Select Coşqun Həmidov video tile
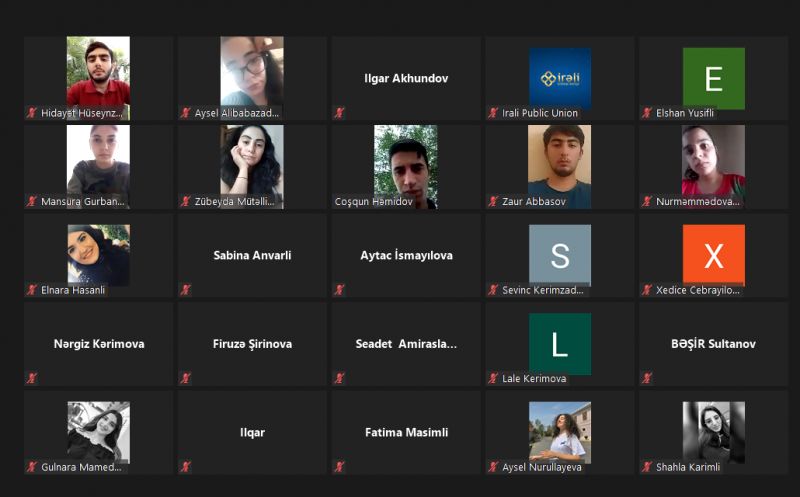800x497 pixels. [x=406, y=166]
